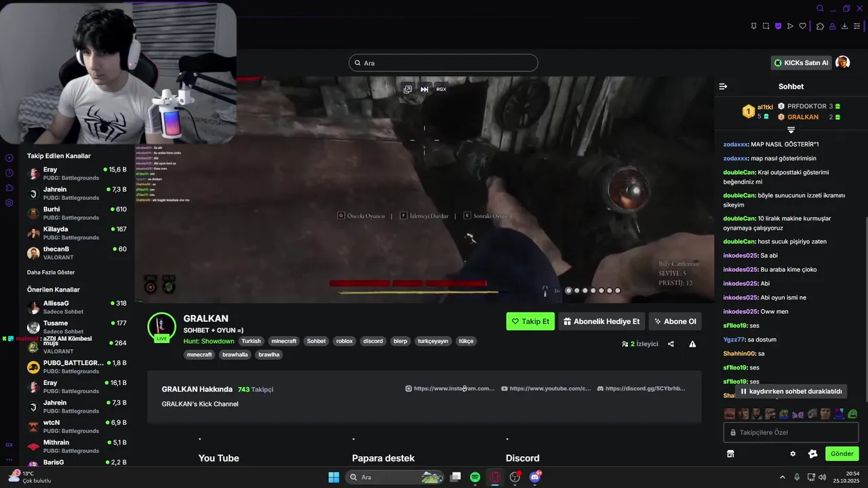Select the brawhalla tag

click(x=235, y=354)
